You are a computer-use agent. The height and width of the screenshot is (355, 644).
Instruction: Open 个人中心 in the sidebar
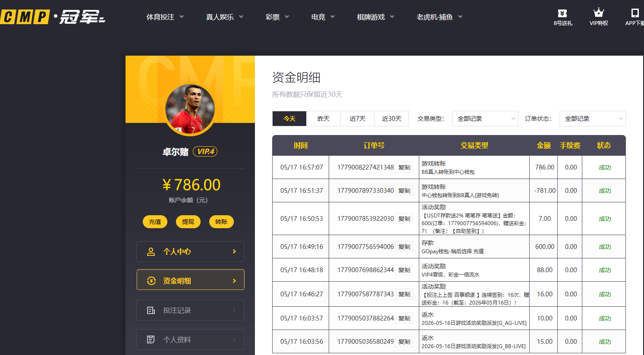(190, 251)
